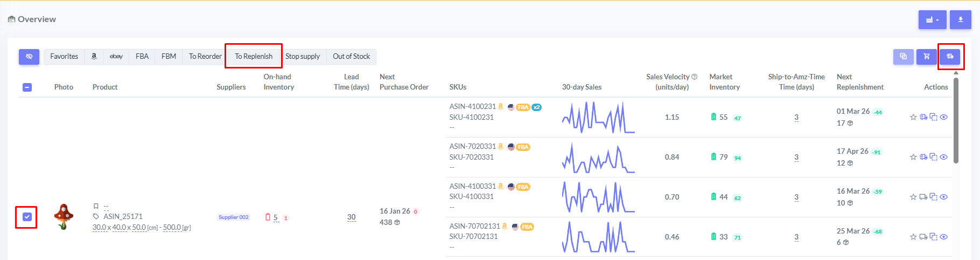980x260 pixels.
Task: Click the copy/duplicate button beside the cart
Action: (x=904, y=57)
